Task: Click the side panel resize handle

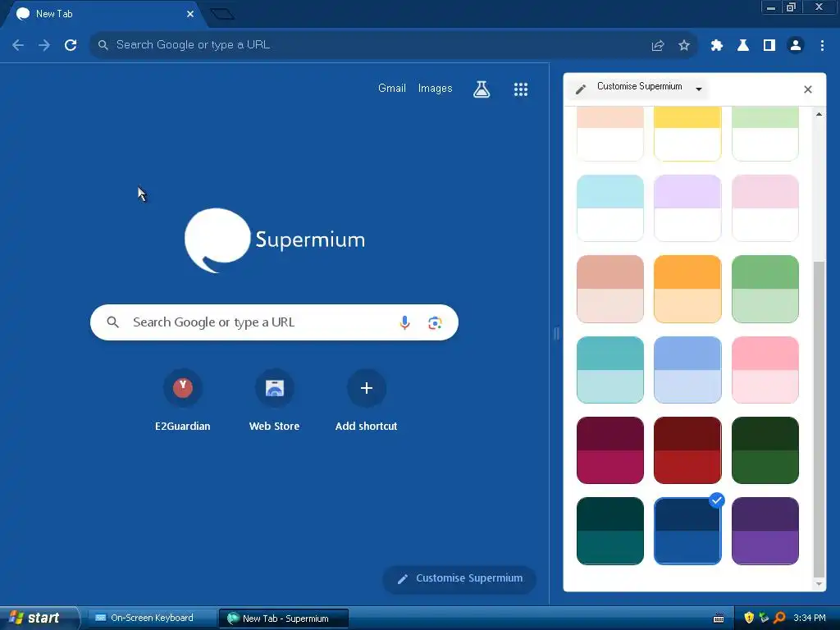Action: (x=556, y=334)
